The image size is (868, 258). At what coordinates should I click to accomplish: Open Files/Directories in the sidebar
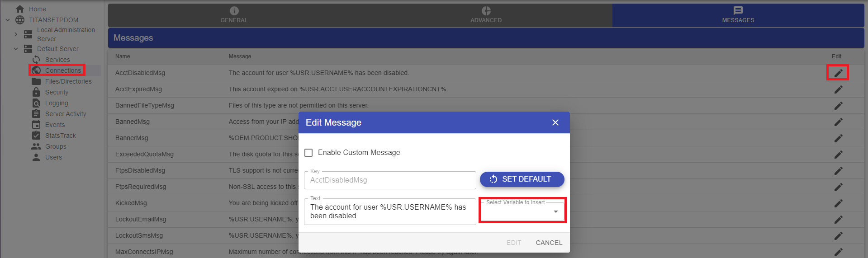[68, 81]
